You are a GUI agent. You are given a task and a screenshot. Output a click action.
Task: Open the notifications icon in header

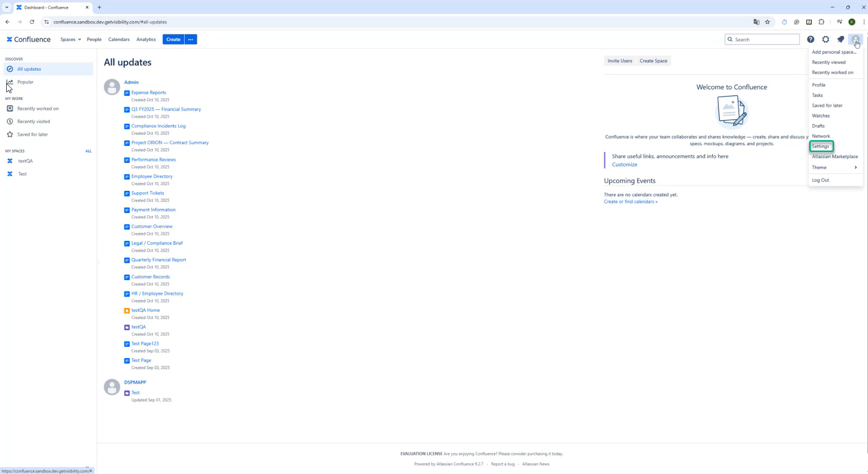coord(840,40)
